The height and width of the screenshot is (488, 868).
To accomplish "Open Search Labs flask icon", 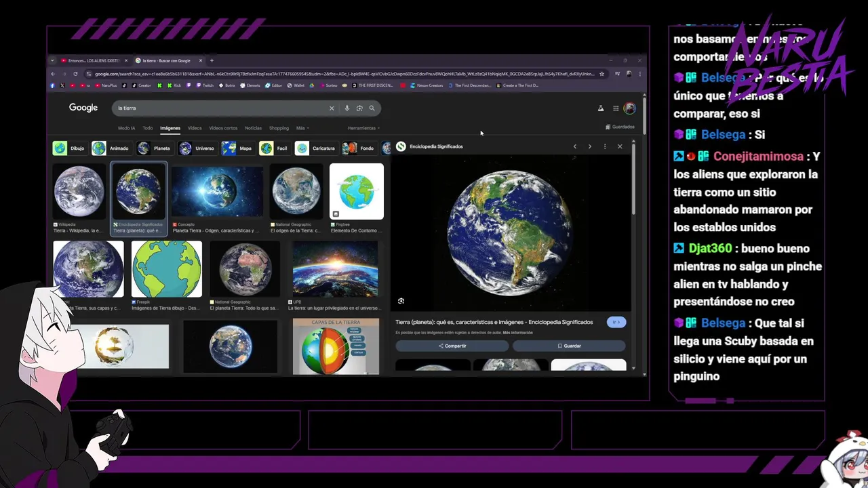I will point(600,108).
